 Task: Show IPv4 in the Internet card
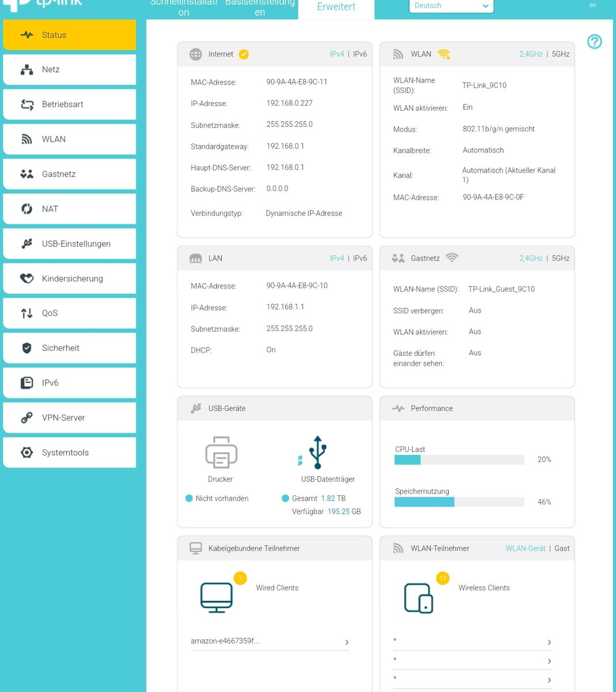point(337,54)
